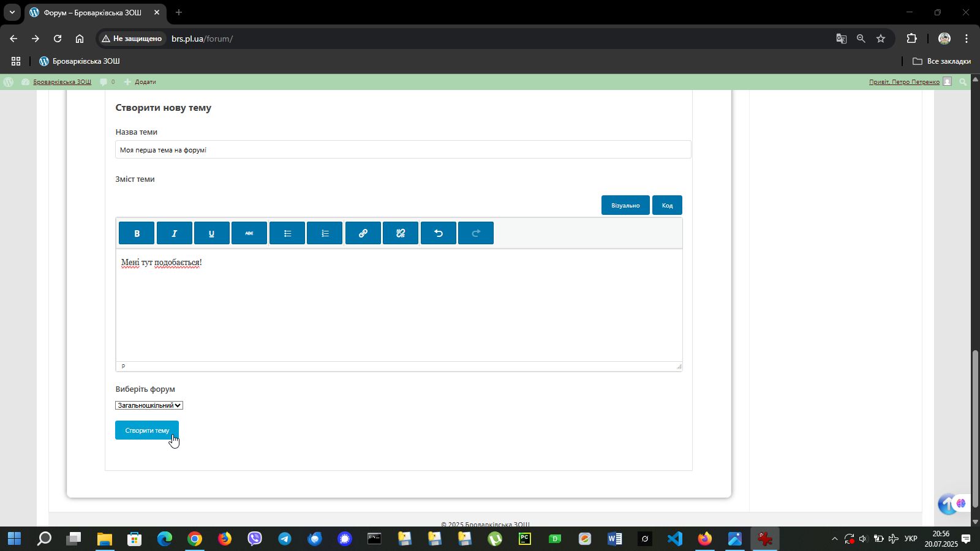Viewport: 980px width, 551px height.
Task: Switch to the Код editor tab
Action: (667, 206)
